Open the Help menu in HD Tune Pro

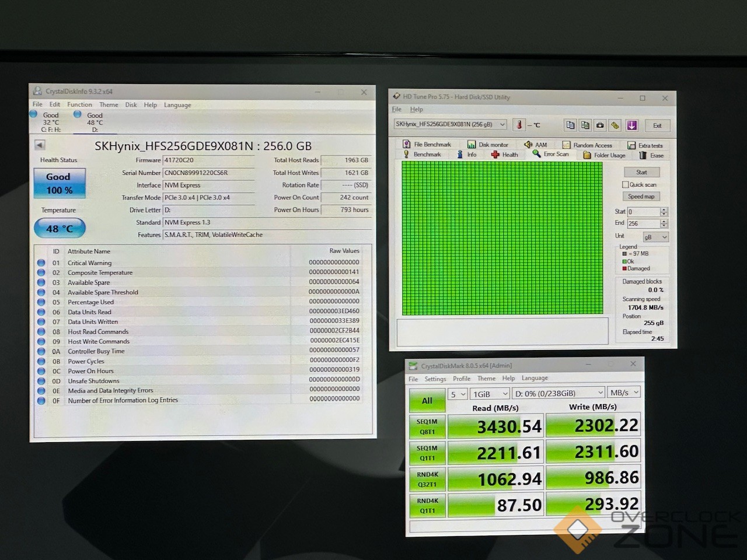point(416,109)
